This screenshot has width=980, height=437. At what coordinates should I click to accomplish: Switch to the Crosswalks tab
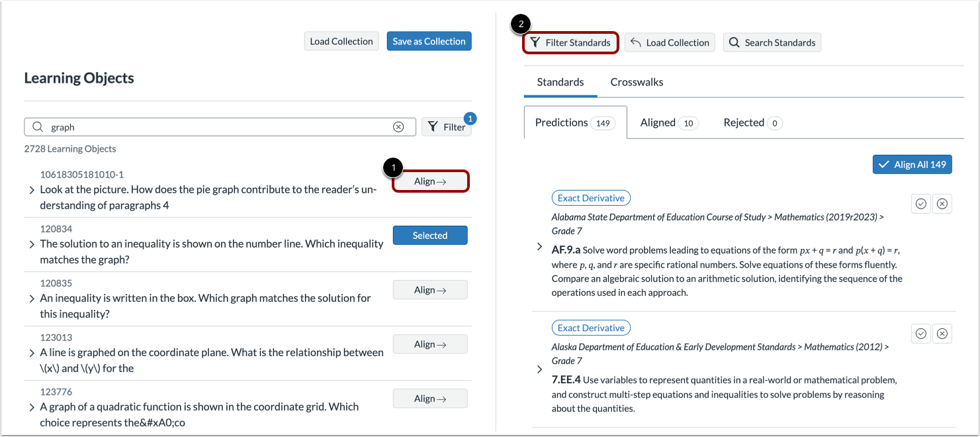(x=637, y=82)
